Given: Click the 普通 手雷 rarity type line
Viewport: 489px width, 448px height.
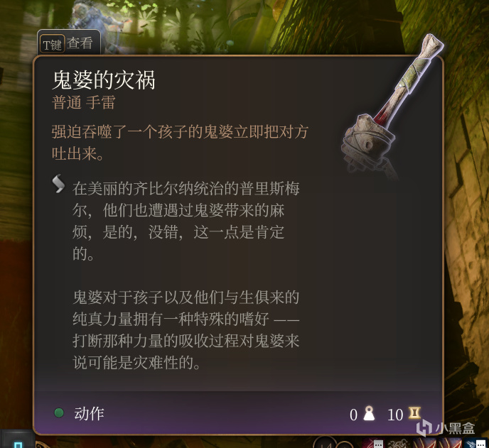Looking at the screenshot, I should 84,102.
